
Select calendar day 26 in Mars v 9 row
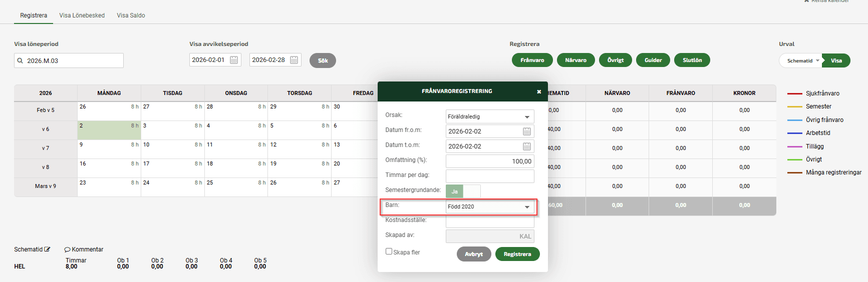coord(300,187)
